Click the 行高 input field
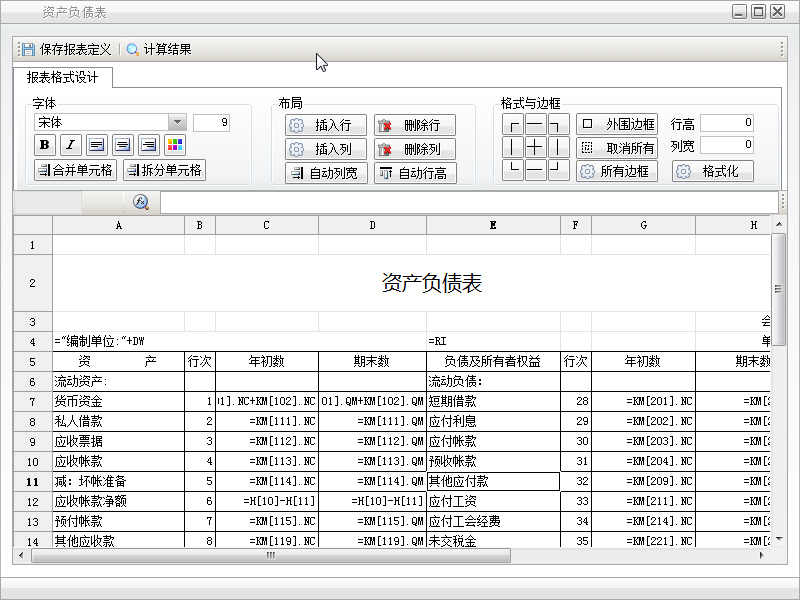Screen dimensions: 800x600 click(x=727, y=123)
